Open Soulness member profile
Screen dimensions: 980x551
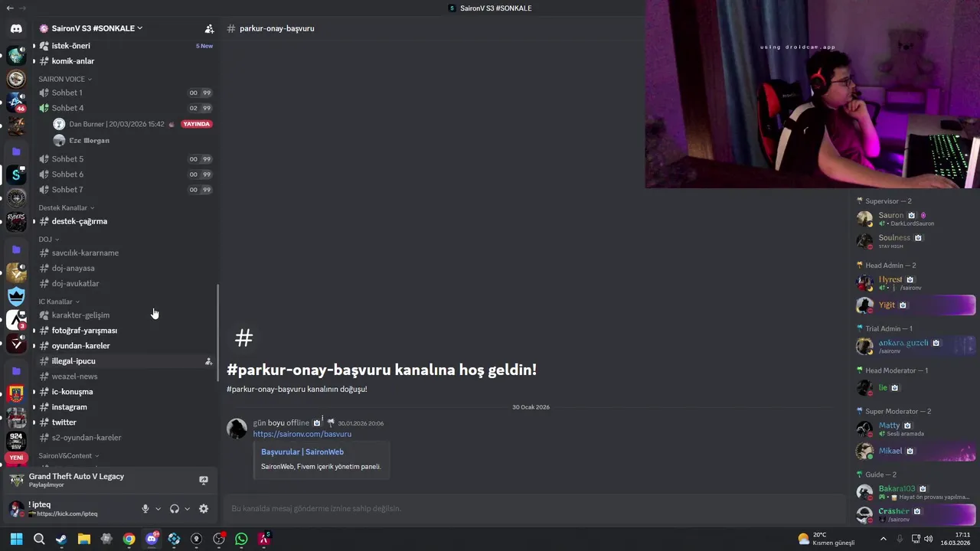tap(915, 241)
